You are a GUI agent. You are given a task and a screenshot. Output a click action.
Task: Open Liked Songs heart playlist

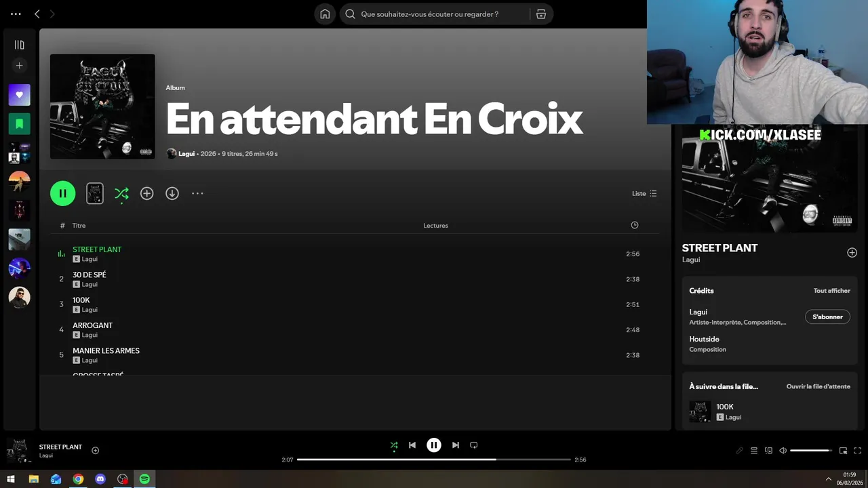coord(19,95)
